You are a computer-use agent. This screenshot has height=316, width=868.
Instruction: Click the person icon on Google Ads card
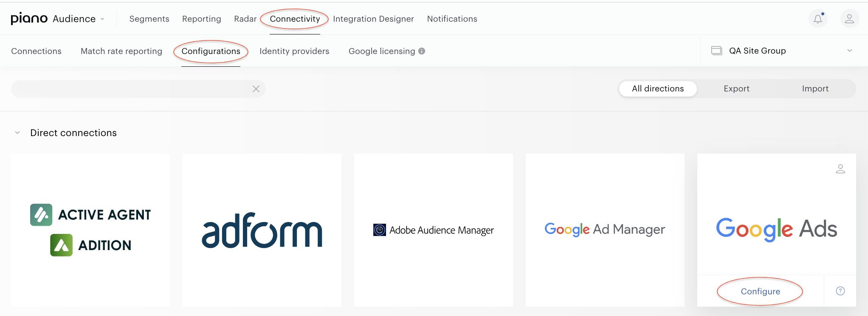(840, 169)
